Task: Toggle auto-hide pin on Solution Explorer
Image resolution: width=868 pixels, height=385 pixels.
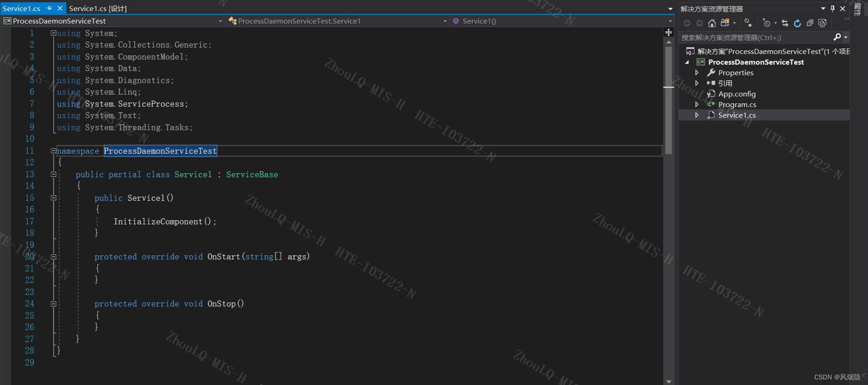Action: click(833, 8)
